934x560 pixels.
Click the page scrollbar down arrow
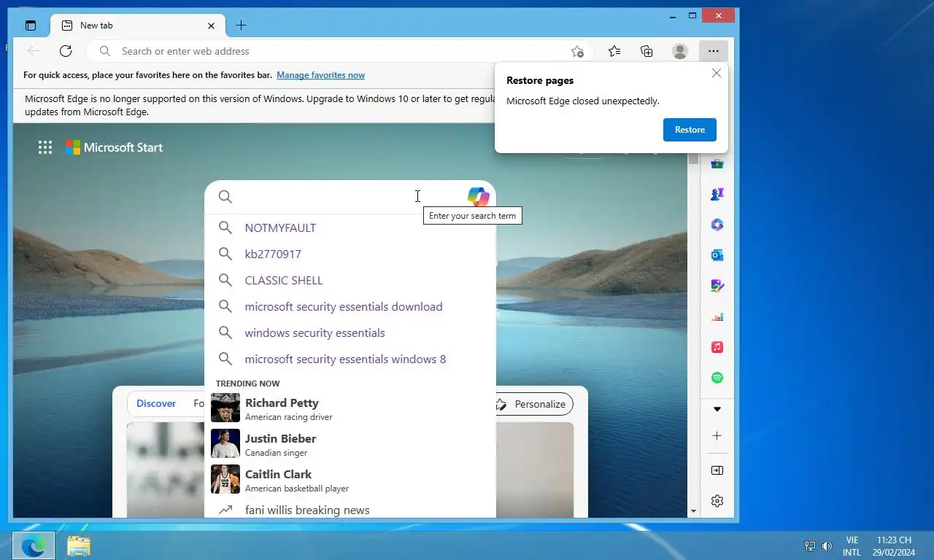coord(693,512)
